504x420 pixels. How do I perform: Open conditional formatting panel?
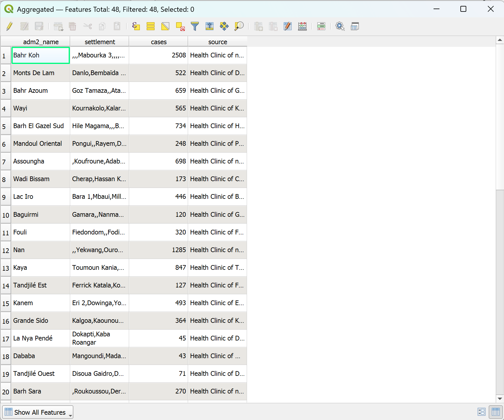pos(321,27)
